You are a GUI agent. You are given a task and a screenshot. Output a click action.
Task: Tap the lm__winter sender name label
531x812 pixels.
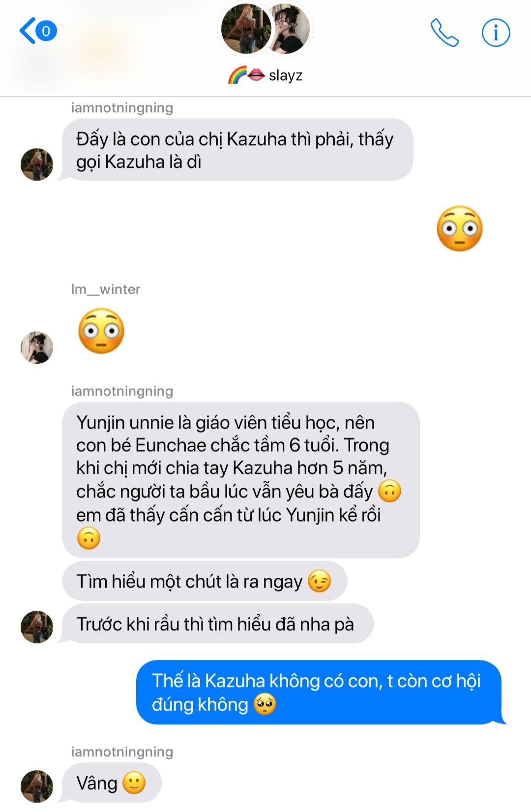106,289
